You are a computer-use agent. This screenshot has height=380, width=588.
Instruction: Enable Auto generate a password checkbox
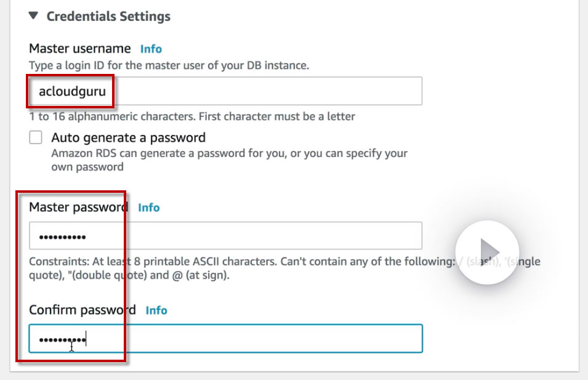[x=36, y=137]
